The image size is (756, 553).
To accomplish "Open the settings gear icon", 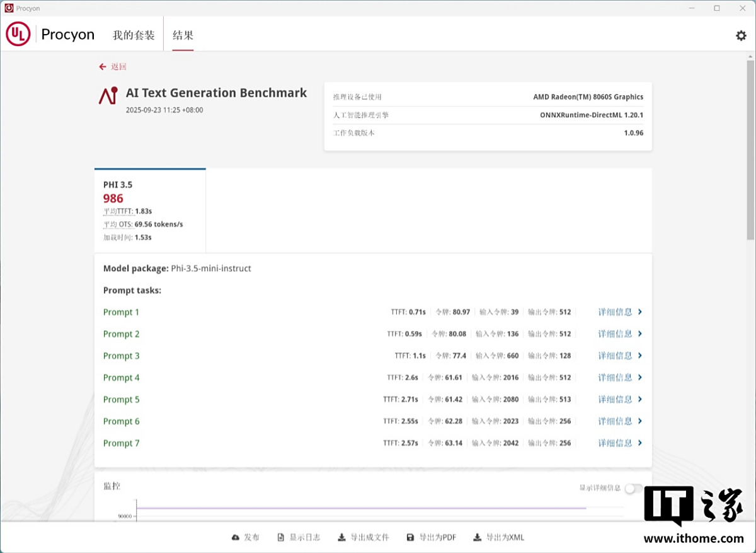I will pyautogui.click(x=741, y=35).
